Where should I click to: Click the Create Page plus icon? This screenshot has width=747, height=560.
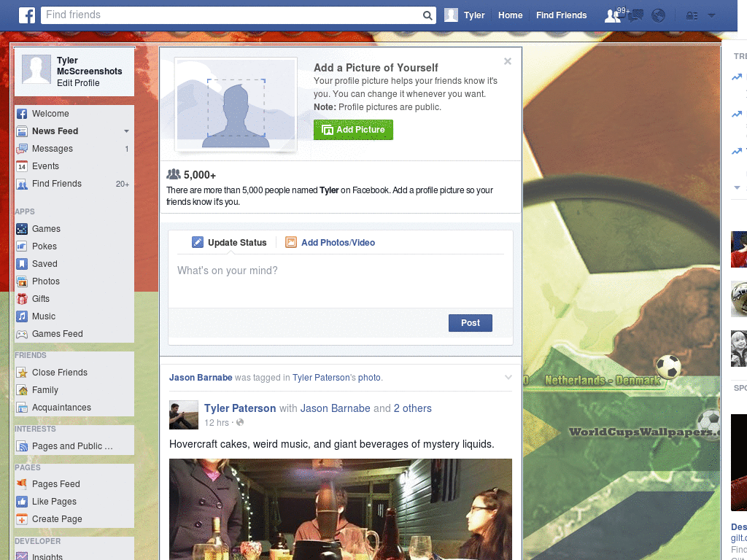pos(22,519)
